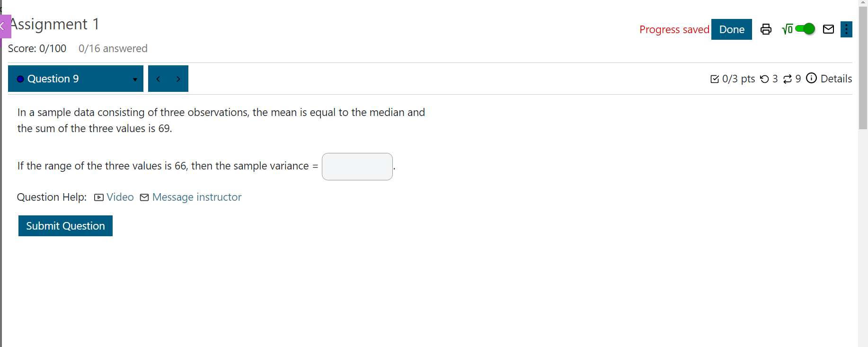Advance to next question with right chevron
868x347 pixels.
pyautogui.click(x=178, y=79)
